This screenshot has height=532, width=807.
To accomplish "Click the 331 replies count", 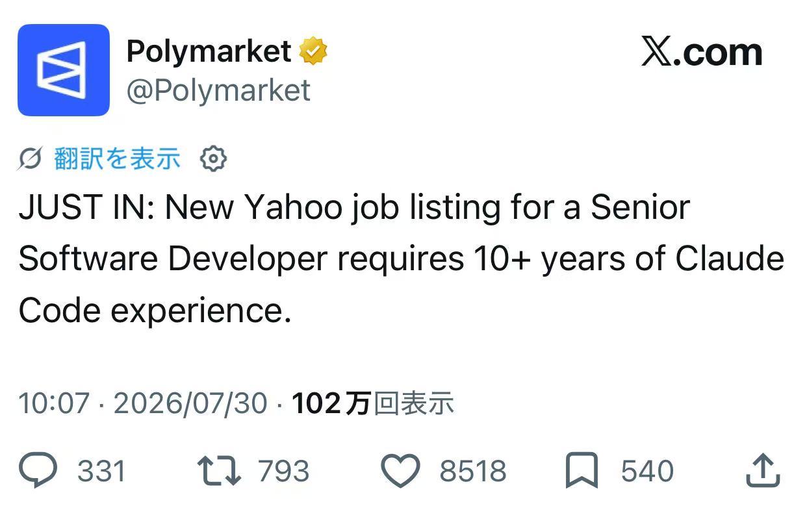I will coord(101,471).
